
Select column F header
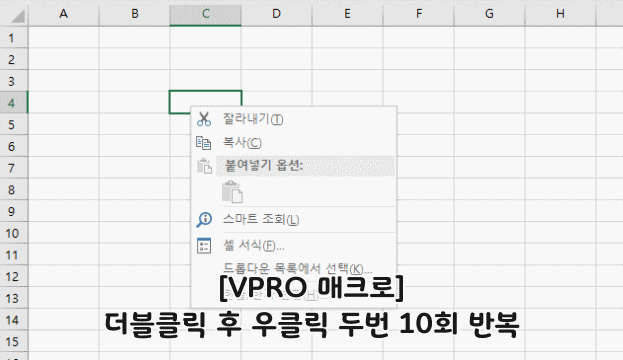click(x=418, y=14)
